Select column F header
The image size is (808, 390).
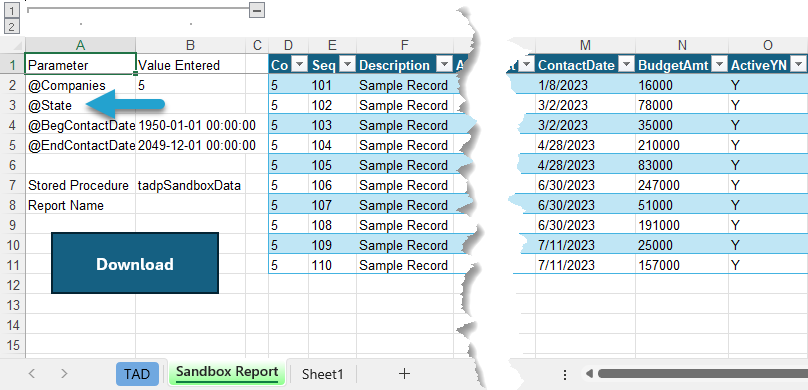pyautogui.click(x=405, y=45)
